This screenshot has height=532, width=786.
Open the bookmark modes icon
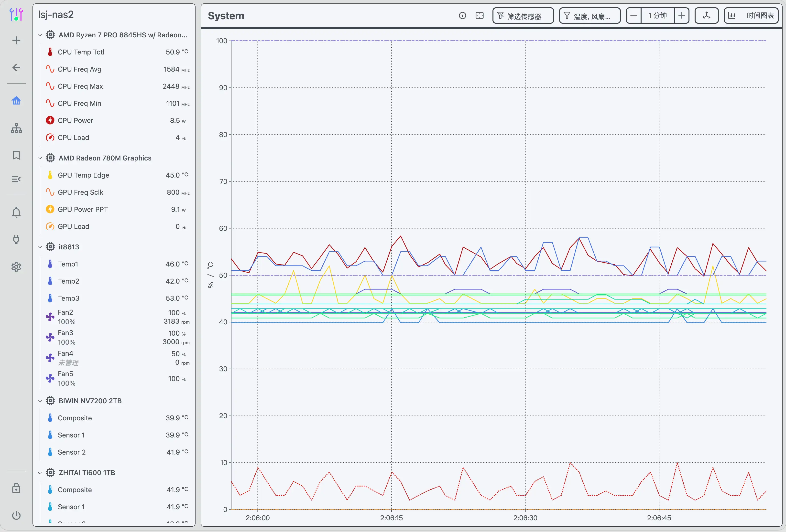pos(16,155)
